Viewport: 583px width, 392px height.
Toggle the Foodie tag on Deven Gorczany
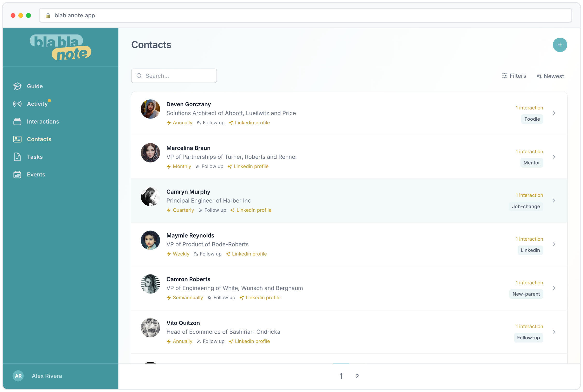click(x=532, y=119)
